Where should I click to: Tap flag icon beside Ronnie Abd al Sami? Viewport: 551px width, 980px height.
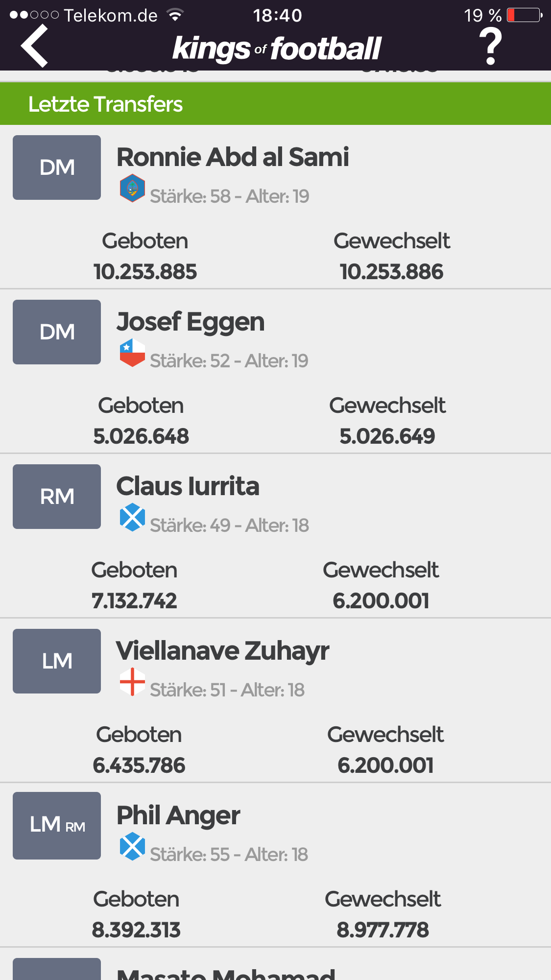pyautogui.click(x=132, y=188)
